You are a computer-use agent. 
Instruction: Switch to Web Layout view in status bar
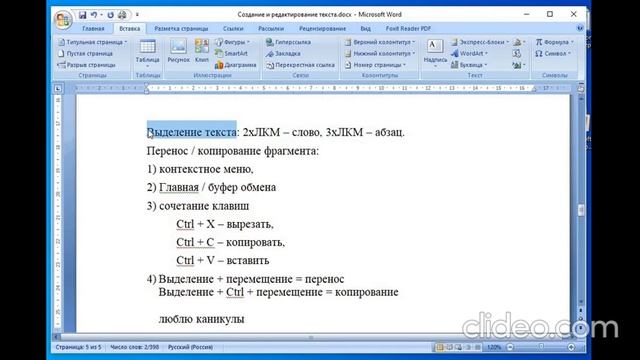pyautogui.click(x=459, y=347)
